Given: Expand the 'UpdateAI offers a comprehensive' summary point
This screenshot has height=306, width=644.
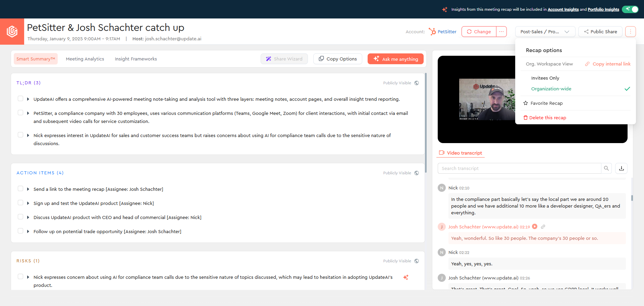Looking at the screenshot, I should pos(28,99).
